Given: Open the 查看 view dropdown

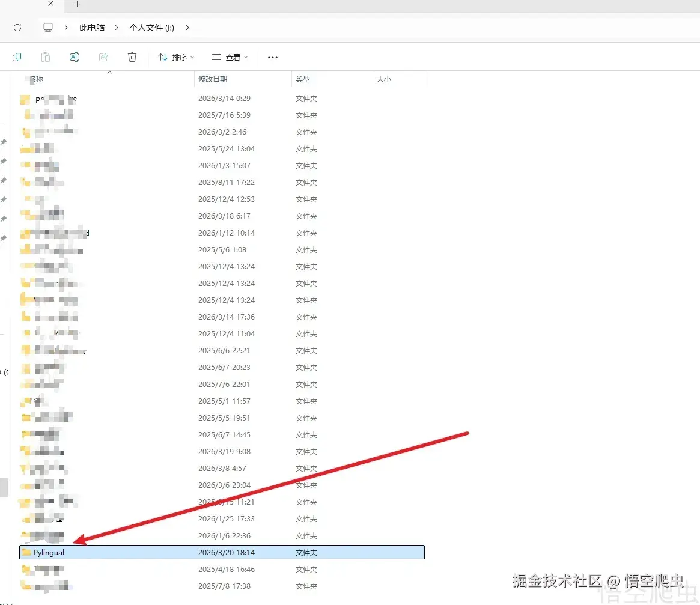Looking at the screenshot, I should [230, 57].
